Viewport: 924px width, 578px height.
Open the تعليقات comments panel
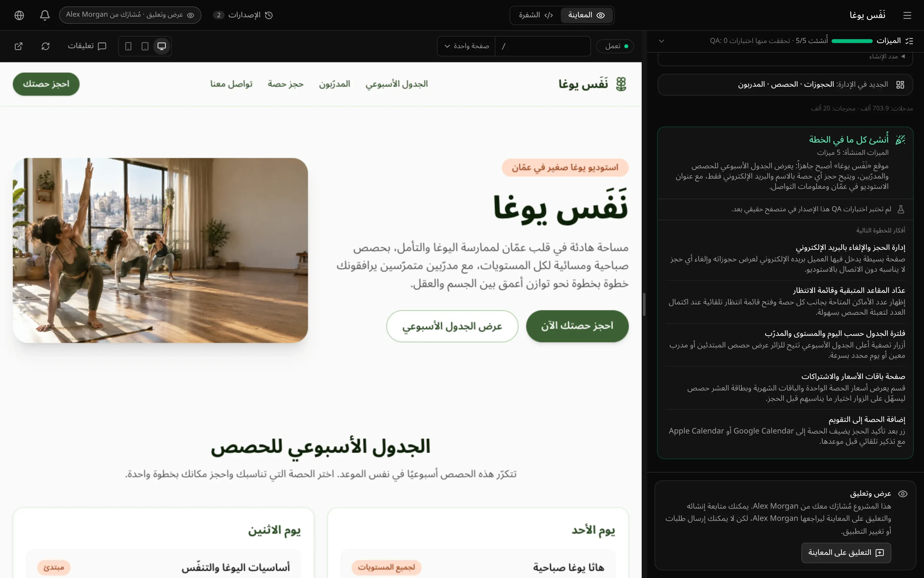(87, 46)
